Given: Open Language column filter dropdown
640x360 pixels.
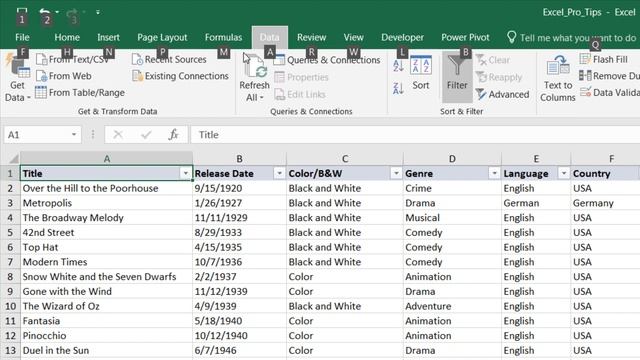Looking at the screenshot, I should coord(564,173).
